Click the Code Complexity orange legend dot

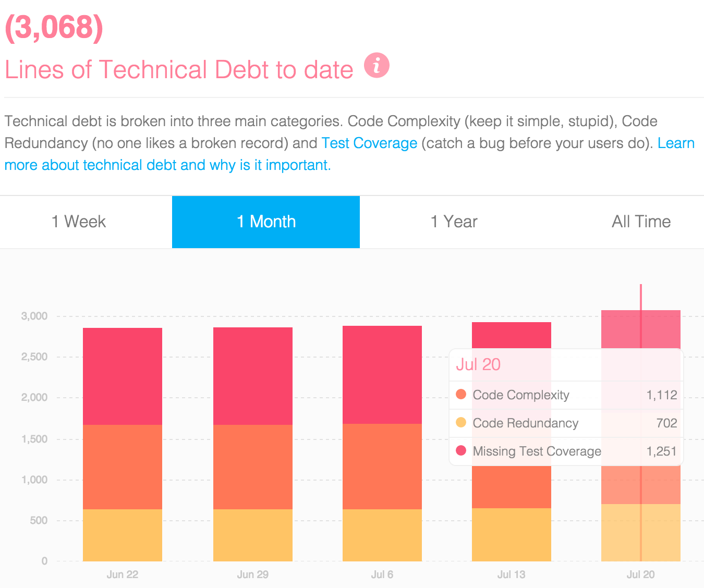pyautogui.click(x=461, y=394)
